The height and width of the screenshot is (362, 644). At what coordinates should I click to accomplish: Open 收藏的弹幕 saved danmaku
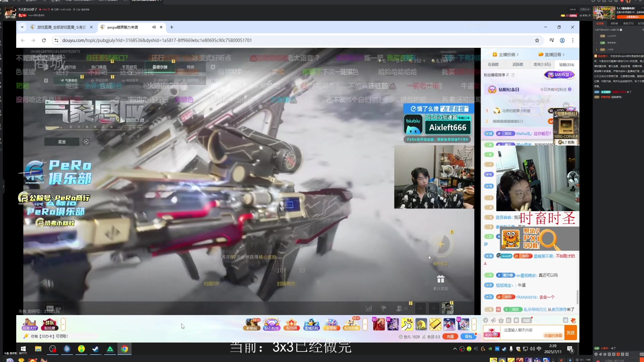point(552,336)
